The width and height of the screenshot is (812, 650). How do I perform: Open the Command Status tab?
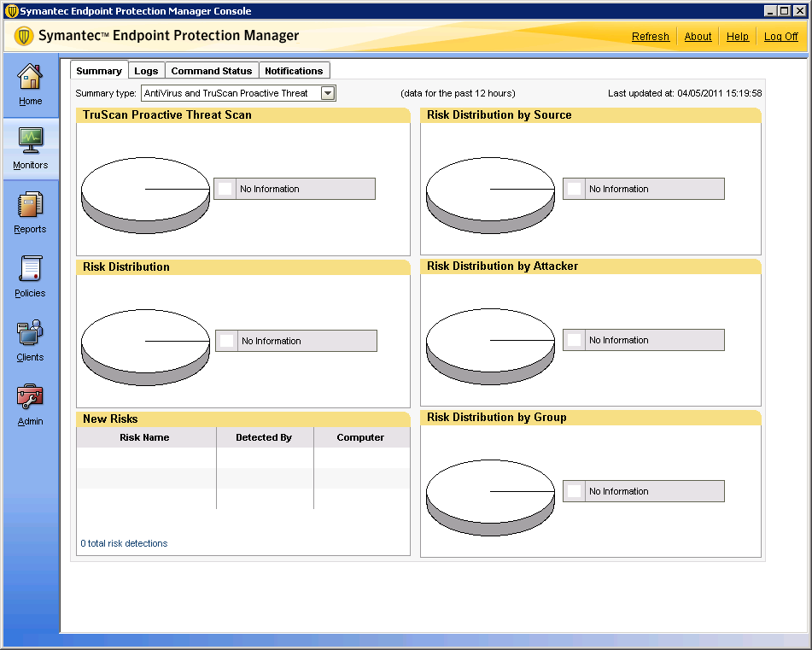(212, 71)
